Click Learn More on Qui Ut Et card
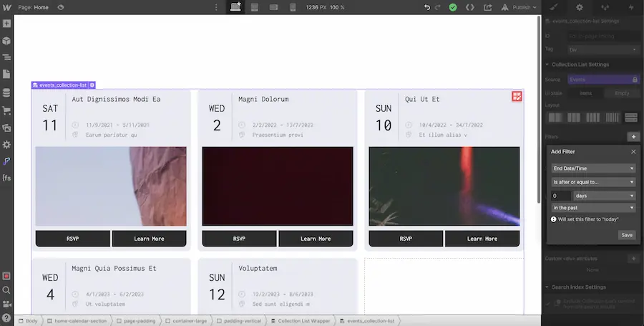The width and height of the screenshot is (644, 326). pyautogui.click(x=482, y=239)
